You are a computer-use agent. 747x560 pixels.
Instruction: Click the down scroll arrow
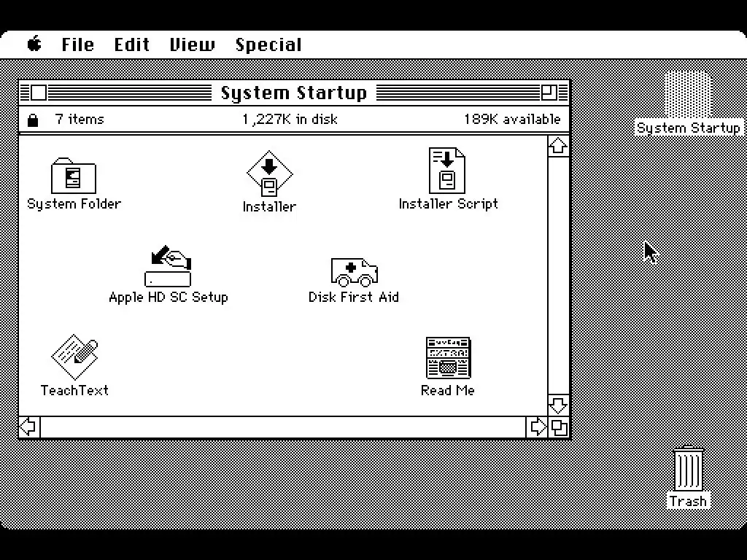[558, 405]
